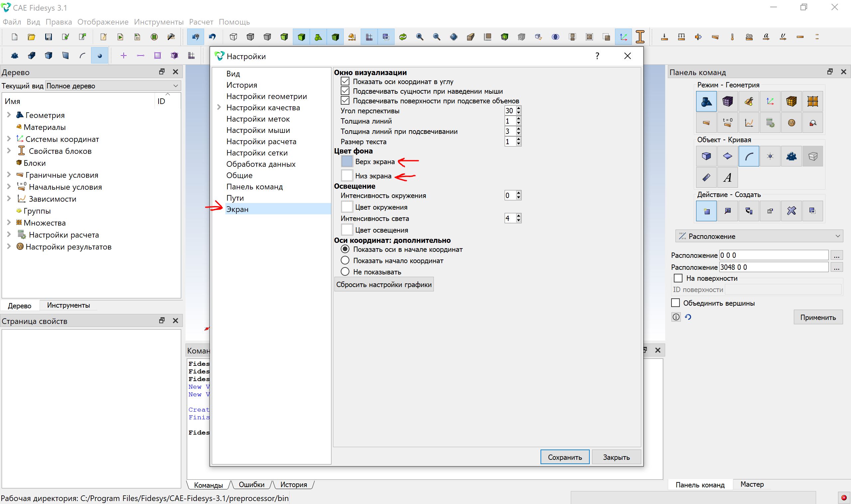Select 'Не показывать' radio button
851x504 pixels.
pyautogui.click(x=345, y=271)
